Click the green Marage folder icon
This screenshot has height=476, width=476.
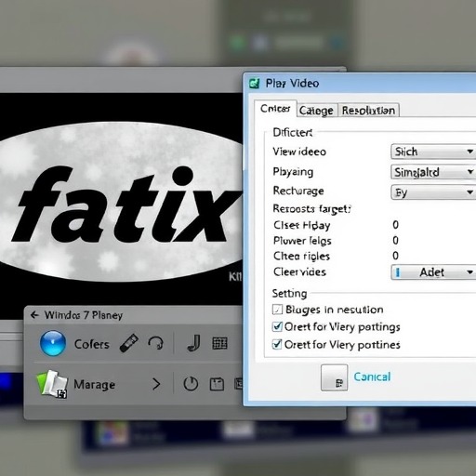pos(52,384)
